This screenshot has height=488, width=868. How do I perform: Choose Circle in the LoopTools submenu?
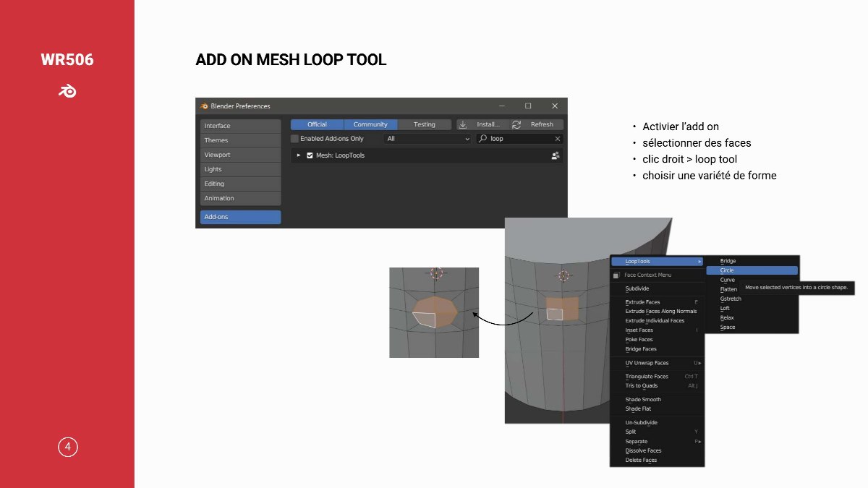[752, 270]
